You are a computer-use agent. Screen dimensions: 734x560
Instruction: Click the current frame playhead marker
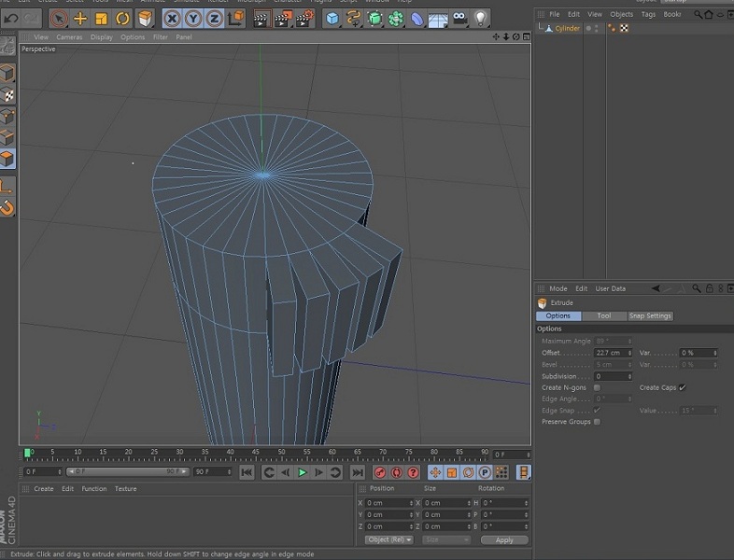(27, 453)
